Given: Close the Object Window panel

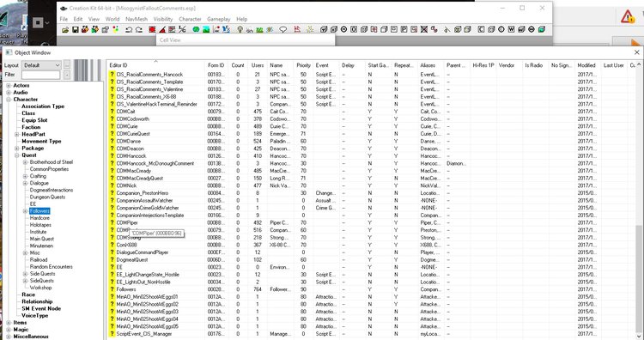Looking at the screenshot, I should tap(636, 52).
